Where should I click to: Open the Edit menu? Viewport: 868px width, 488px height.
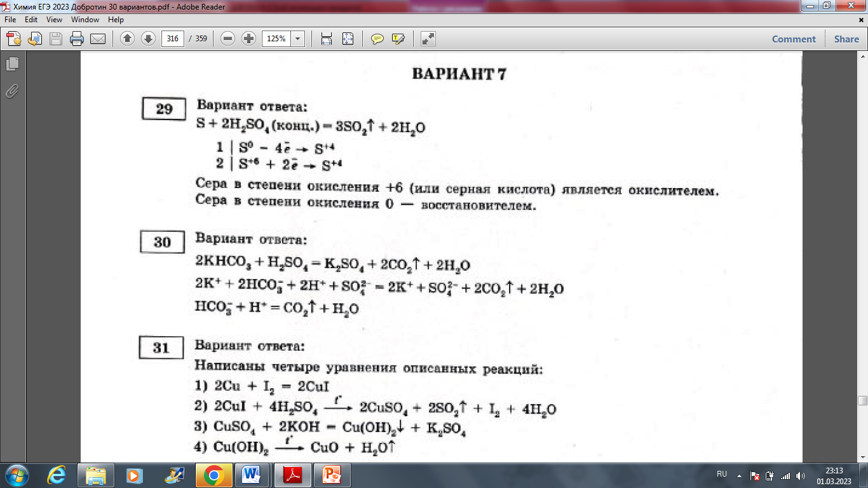[31, 20]
